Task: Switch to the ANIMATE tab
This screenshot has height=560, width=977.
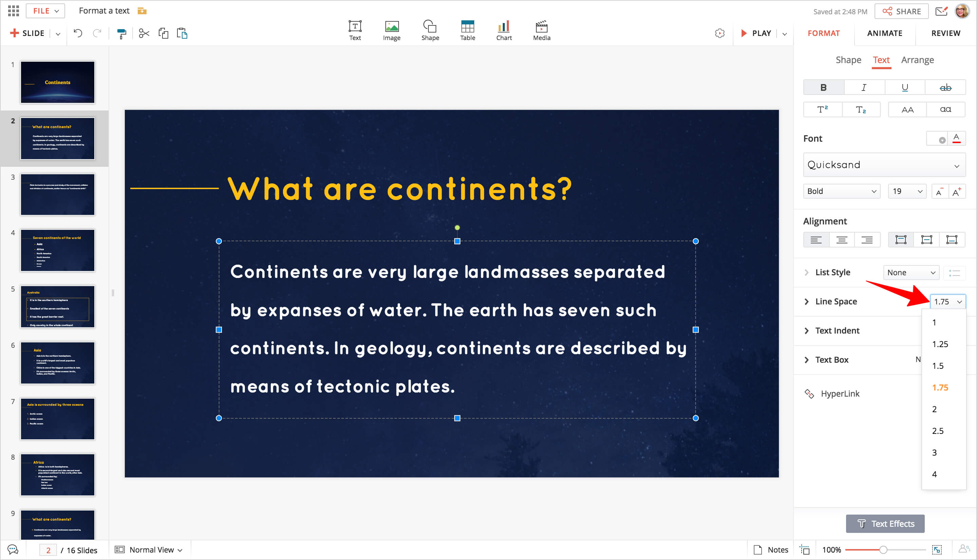Action: [884, 34]
